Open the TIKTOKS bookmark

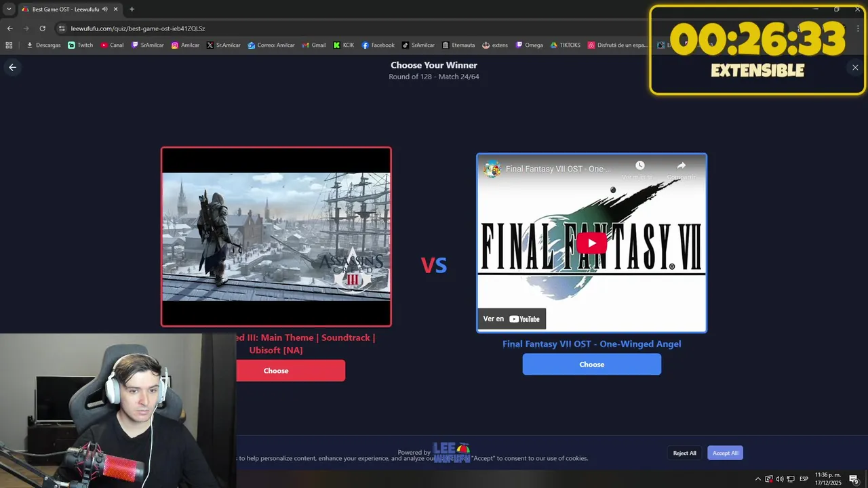coord(566,45)
